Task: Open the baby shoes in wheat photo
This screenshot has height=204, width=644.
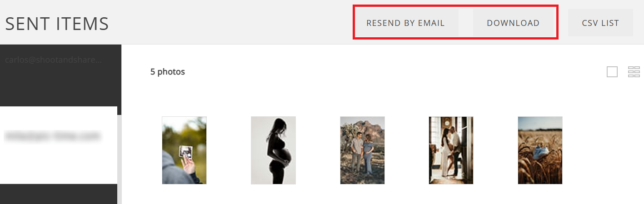Action: [540, 150]
